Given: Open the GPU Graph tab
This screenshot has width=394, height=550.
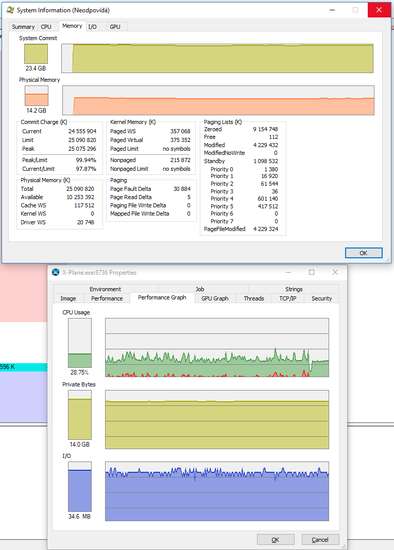Looking at the screenshot, I should coord(215,299).
